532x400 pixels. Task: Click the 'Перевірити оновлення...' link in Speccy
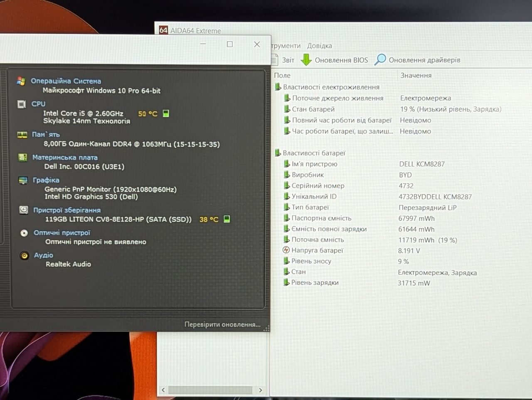(x=222, y=324)
